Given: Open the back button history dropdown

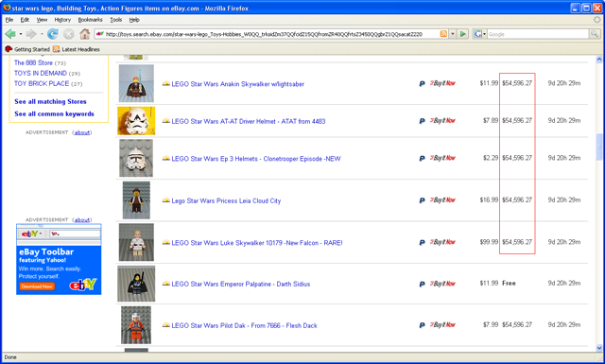Looking at the screenshot, I should 21,34.
